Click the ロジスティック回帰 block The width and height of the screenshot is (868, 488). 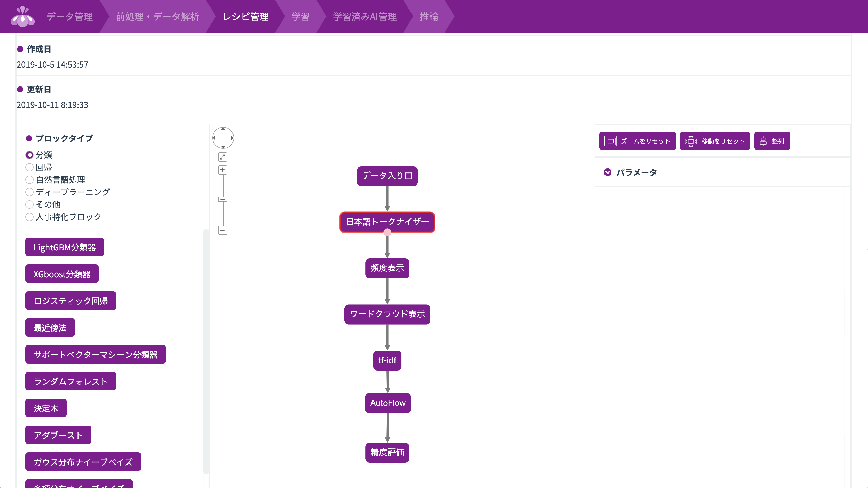[x=71, y=301]
